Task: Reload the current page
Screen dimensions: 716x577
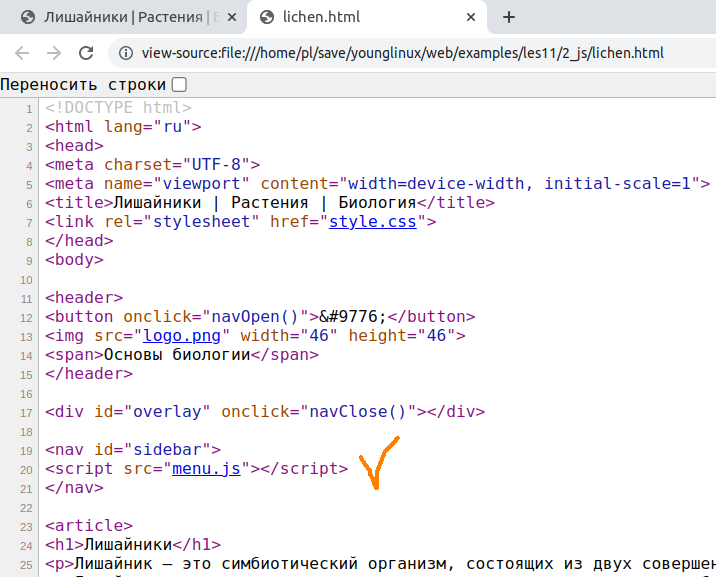Action: tap(86, 53)
